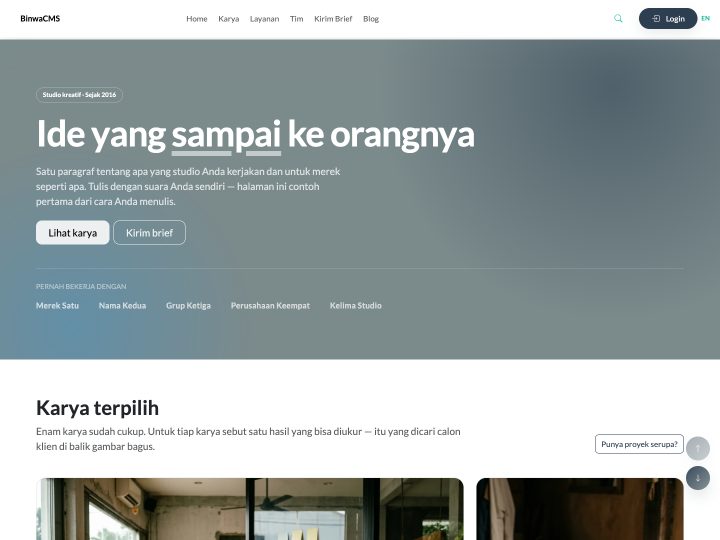
Task: Open the Layanan menu item
Action: tap(264, 19)
